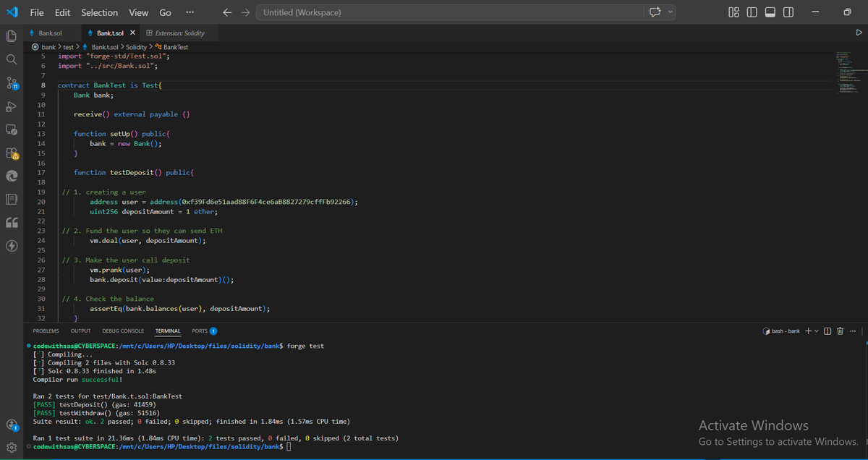Click 'function setUp() public{' code line
This screenshot has height=460, width=868.
pyautogui.click(x=122, y=134)
